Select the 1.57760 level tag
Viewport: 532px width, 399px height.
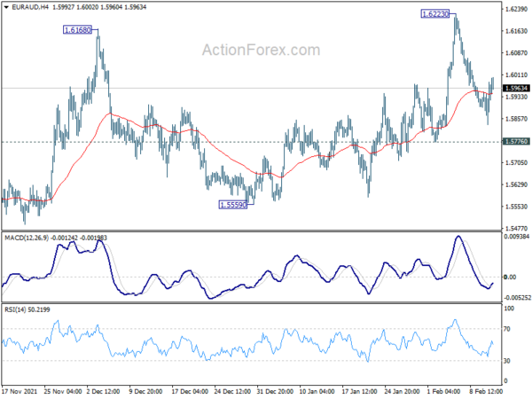click(x=516, y=142)
